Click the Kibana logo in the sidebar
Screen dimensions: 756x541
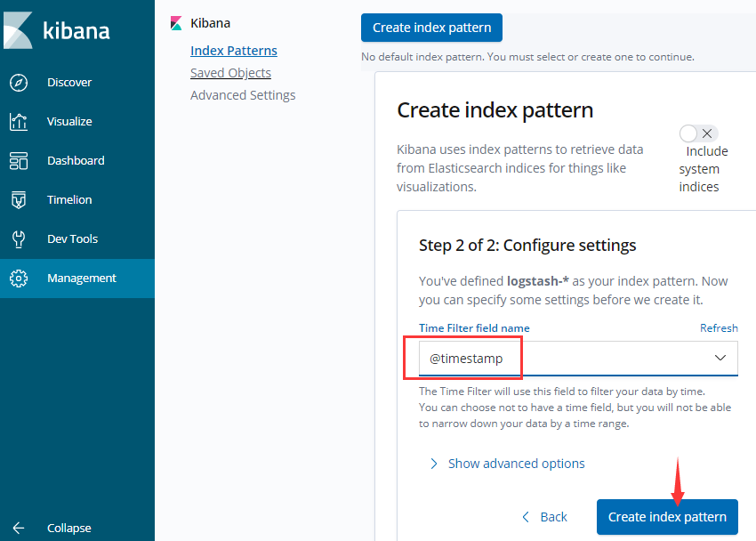point(18,30)
